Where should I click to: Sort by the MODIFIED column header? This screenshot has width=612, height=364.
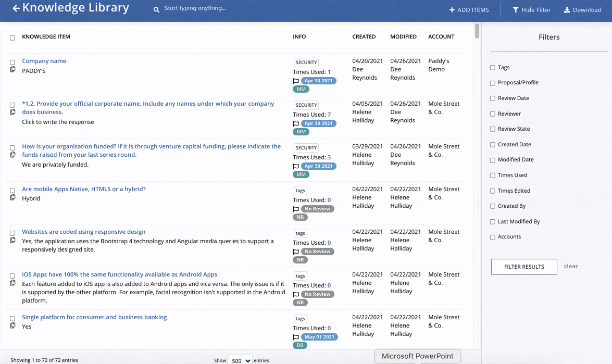[x=403, y=36]
